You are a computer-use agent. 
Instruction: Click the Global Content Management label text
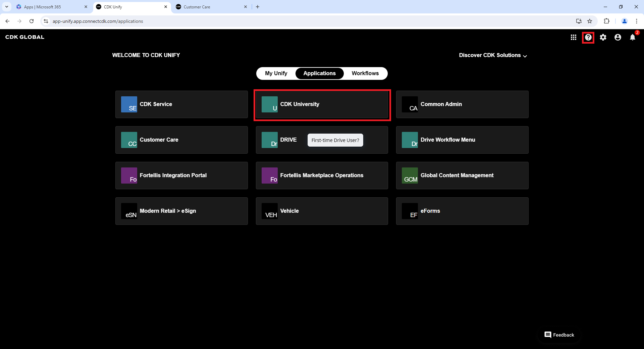click(x=457, y=176)
